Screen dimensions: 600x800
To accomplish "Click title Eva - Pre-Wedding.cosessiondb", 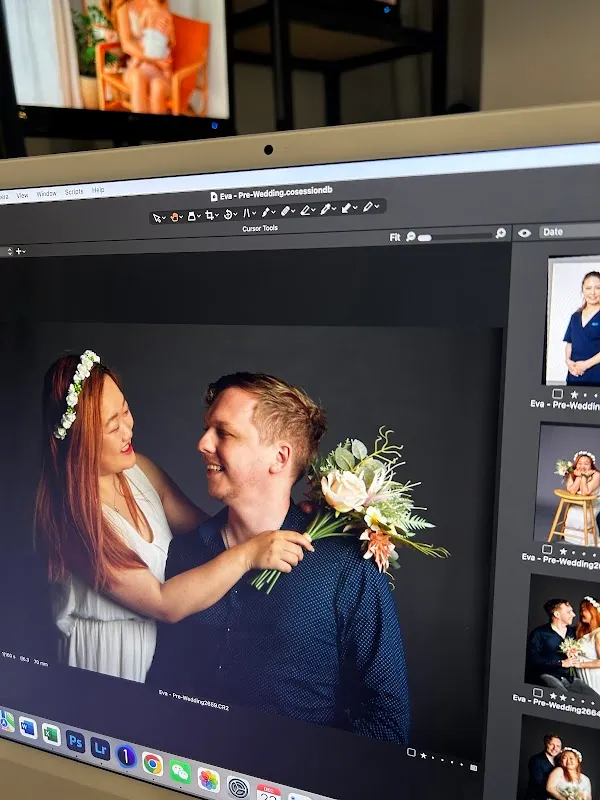I will pyautogui.click(x=276, y=192).
